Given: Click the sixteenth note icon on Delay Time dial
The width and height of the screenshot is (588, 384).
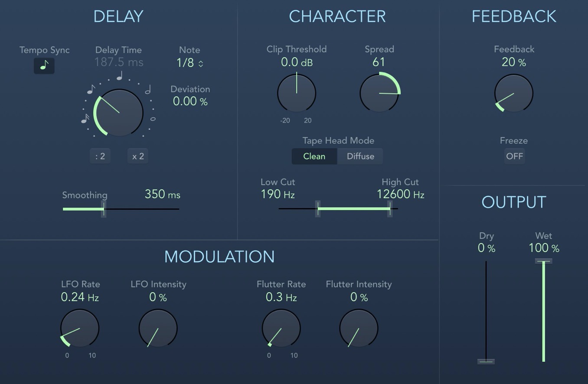Looking at the screenshot, I should [85, 118].
